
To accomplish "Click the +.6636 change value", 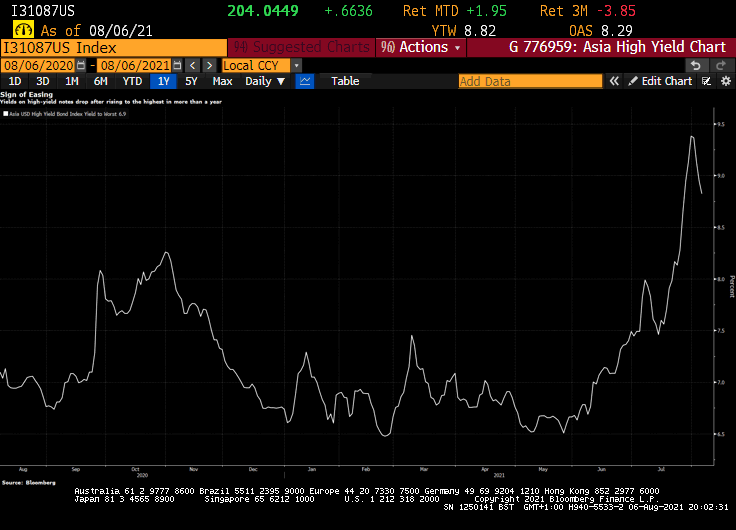I will [x=349, y=11].
